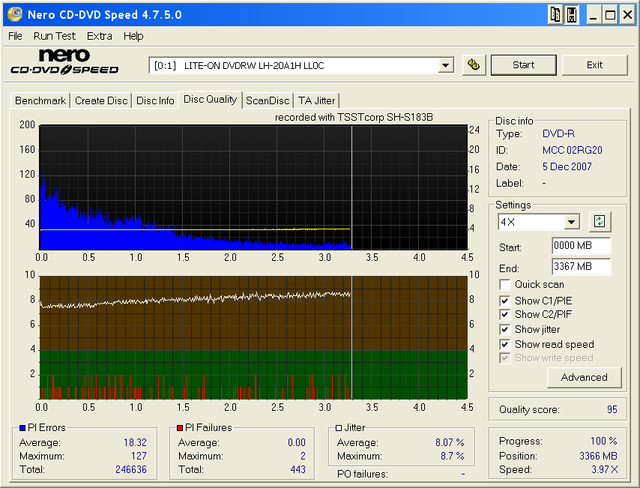Click the drive options icon beside drive selector

(x=474, y=65)
